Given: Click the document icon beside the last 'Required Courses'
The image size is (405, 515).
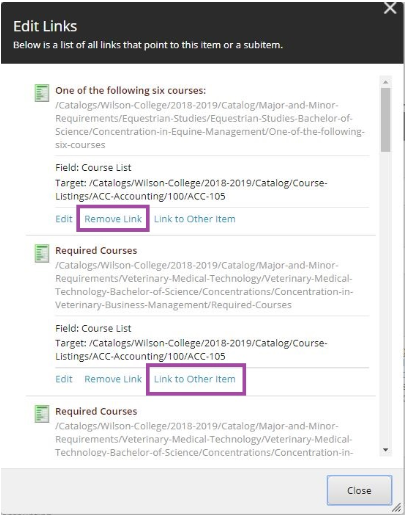Looking at the screenshot, I should [x=42, y=414].
